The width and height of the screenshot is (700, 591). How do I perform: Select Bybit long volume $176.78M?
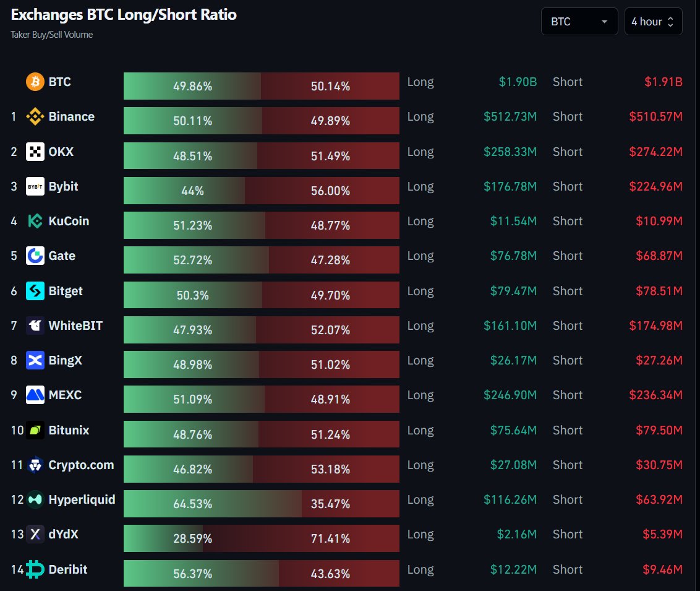(x=510, y=186)
